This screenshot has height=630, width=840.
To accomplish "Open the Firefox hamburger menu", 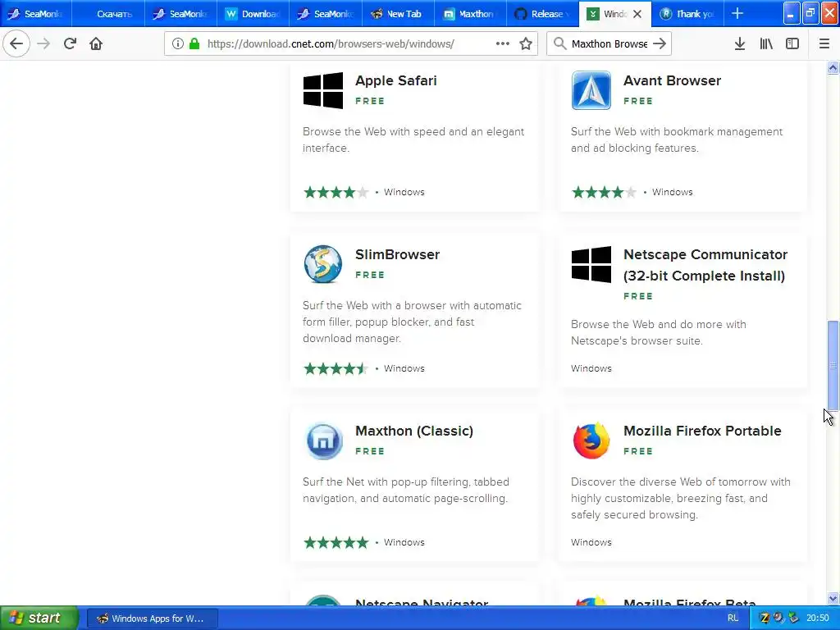I will pyautogui.click(x=824, y=43).
